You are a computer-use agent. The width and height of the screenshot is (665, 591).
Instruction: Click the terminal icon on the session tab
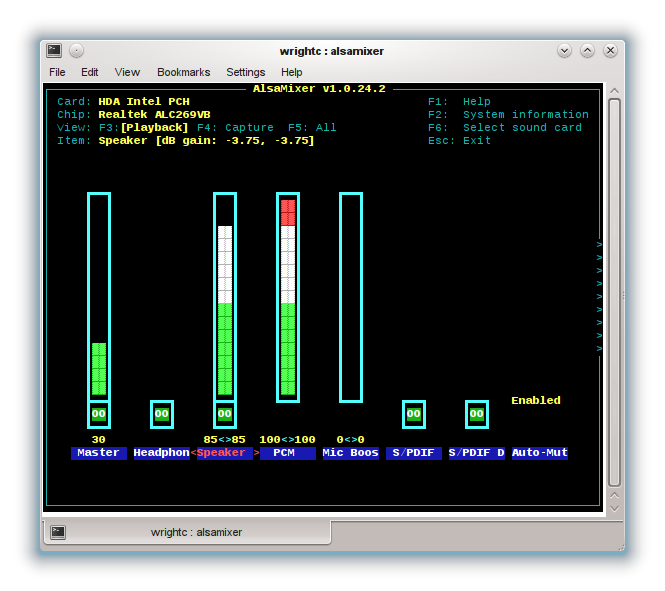[x=59, y=532]
